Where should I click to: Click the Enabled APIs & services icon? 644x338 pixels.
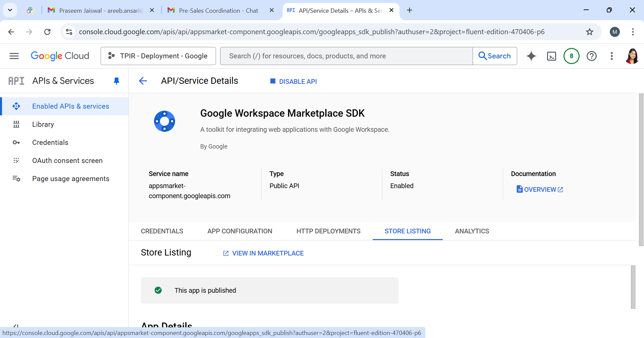click(x=16, y=106)
